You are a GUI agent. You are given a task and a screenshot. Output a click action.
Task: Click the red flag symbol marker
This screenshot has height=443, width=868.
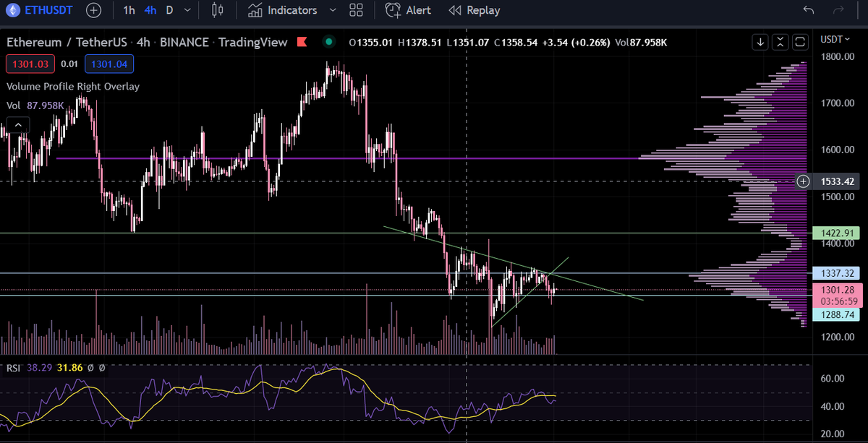click(302, 42)
